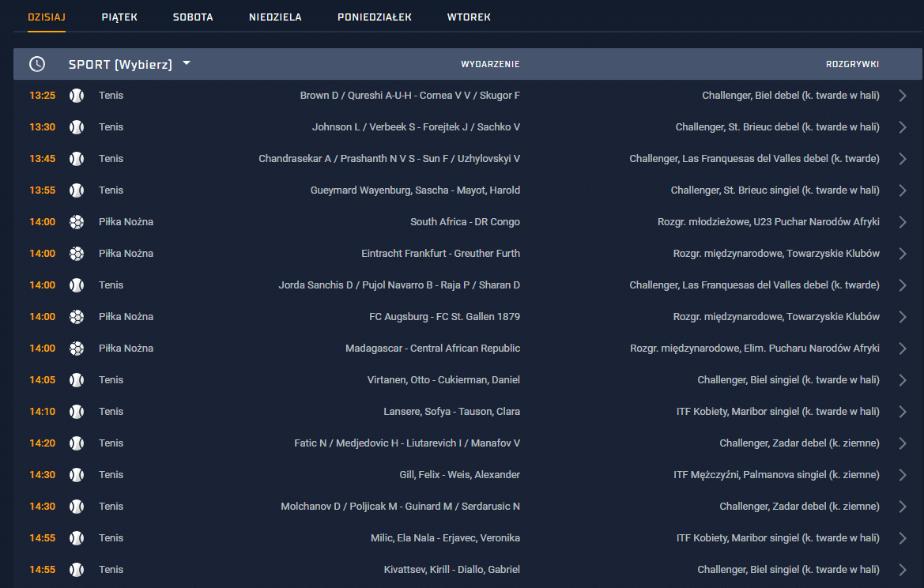Viewport: 924px width, 588px height.
Task: Click soccer ball icon beside South Africa - DR Congo
Action: 77,222
